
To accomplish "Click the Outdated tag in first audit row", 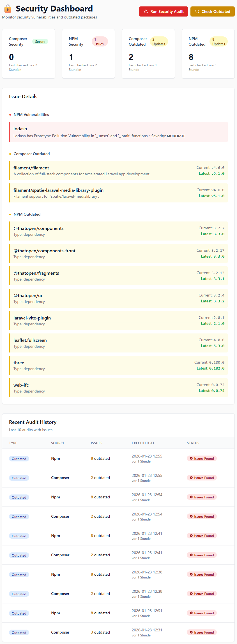I will pos(19,459).
